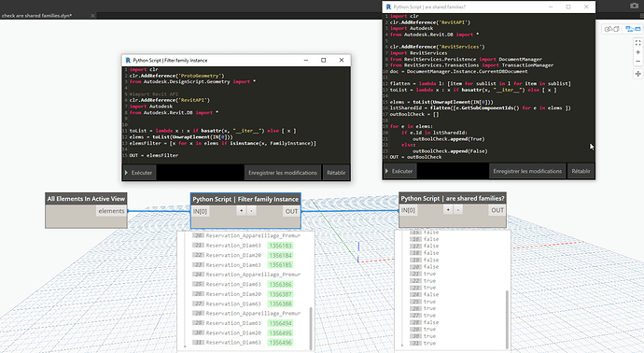The width and height of the screenshot is (644, 353).
Task: Click 'Enregistrer les modifications' in shared families editor
Action: 527,171
